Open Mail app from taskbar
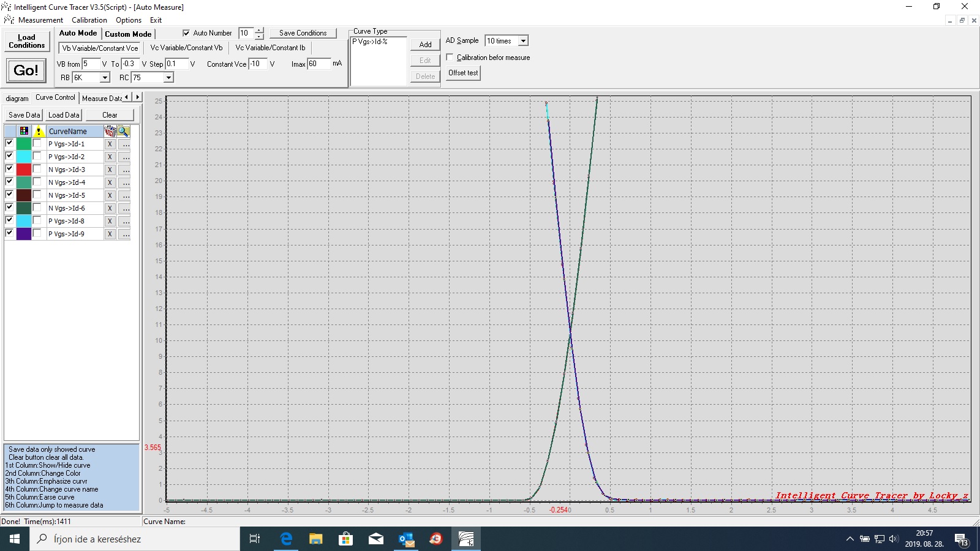 coord(375,539)
